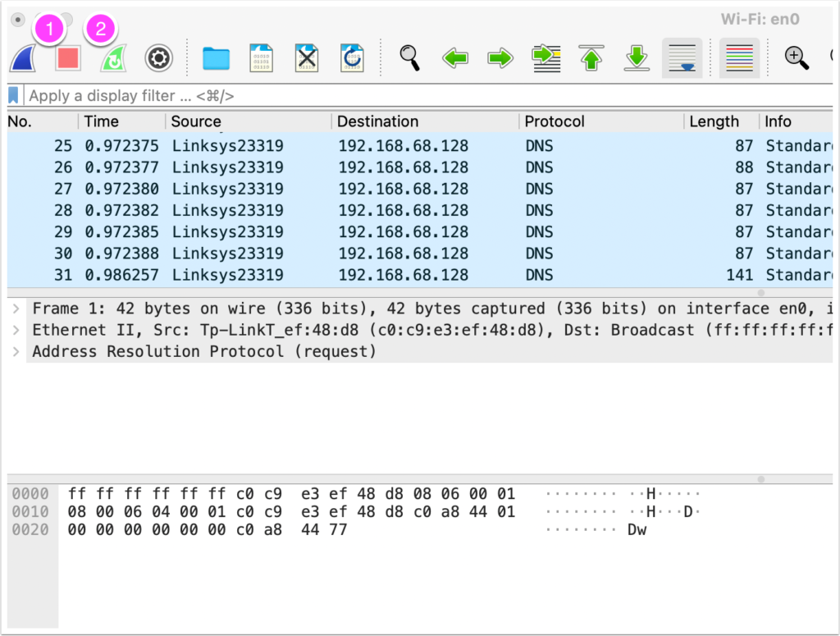
Task: Reload this capture file
Action: 351,58
